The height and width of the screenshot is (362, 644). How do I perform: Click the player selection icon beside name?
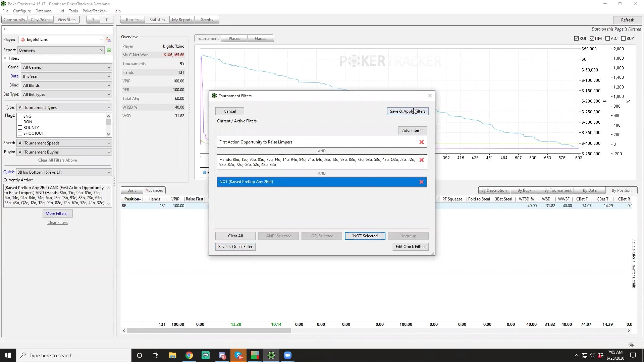pyautogui.click(x=108, y=40)
